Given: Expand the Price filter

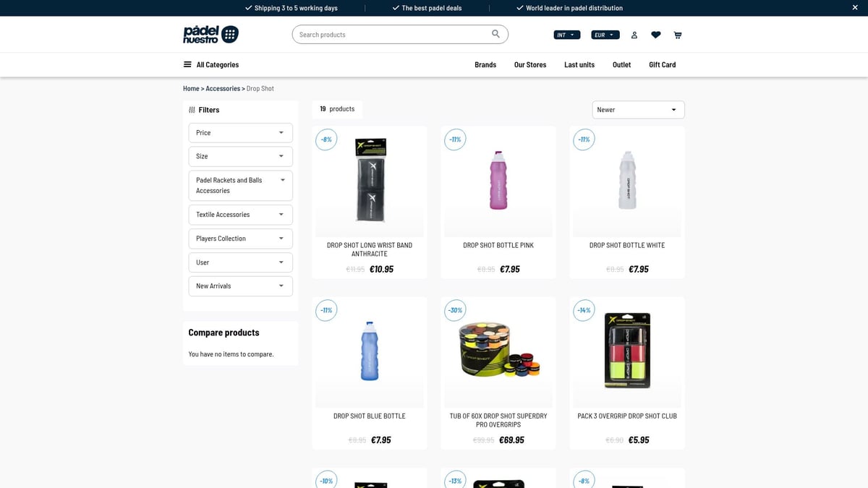Looking at the screenshot, I should click(x=240, y=132).
